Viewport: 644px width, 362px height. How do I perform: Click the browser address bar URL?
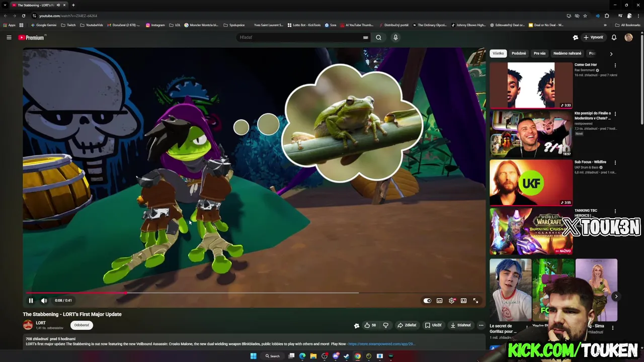(x=68, y=16)
